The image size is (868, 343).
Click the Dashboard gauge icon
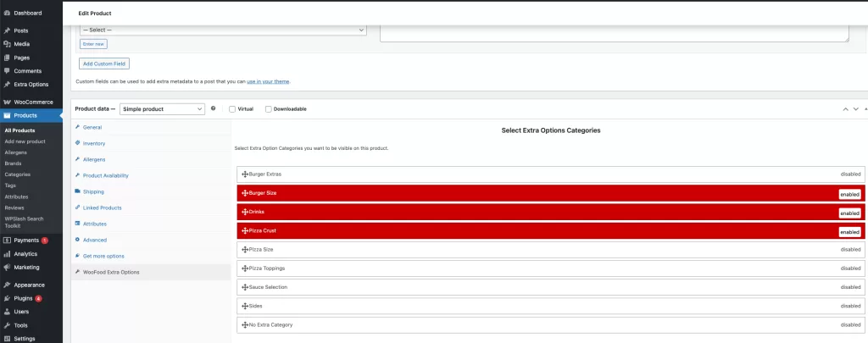click(x=7, y=13)
